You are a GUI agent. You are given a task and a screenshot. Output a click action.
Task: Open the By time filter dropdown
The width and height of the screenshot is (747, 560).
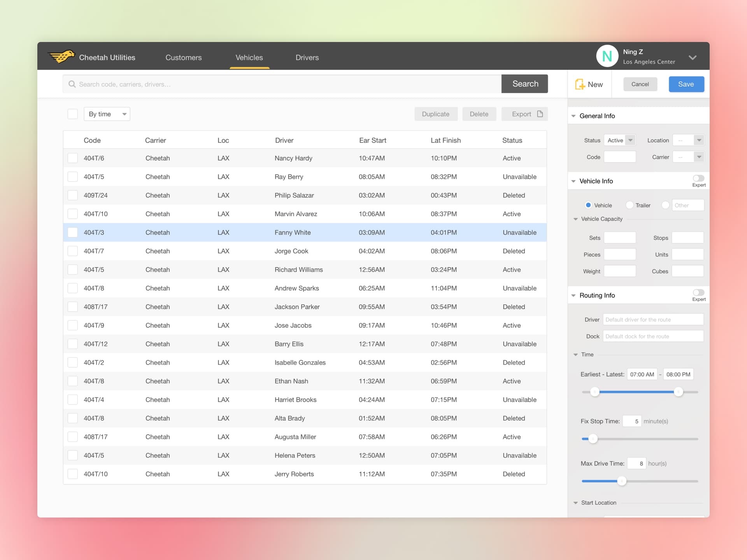[107, 114]
